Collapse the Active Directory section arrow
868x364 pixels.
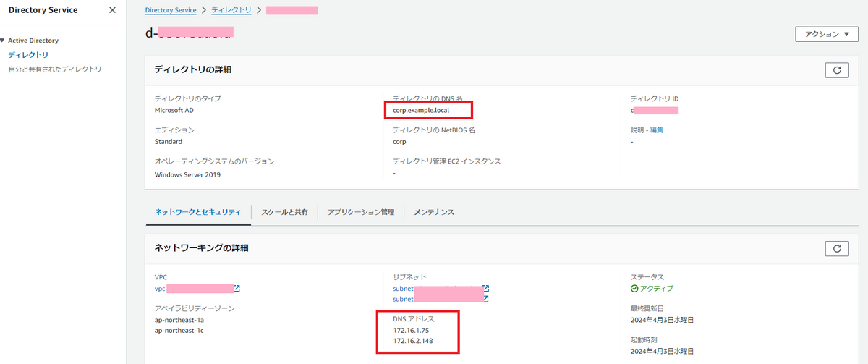(x=3, y=41)
